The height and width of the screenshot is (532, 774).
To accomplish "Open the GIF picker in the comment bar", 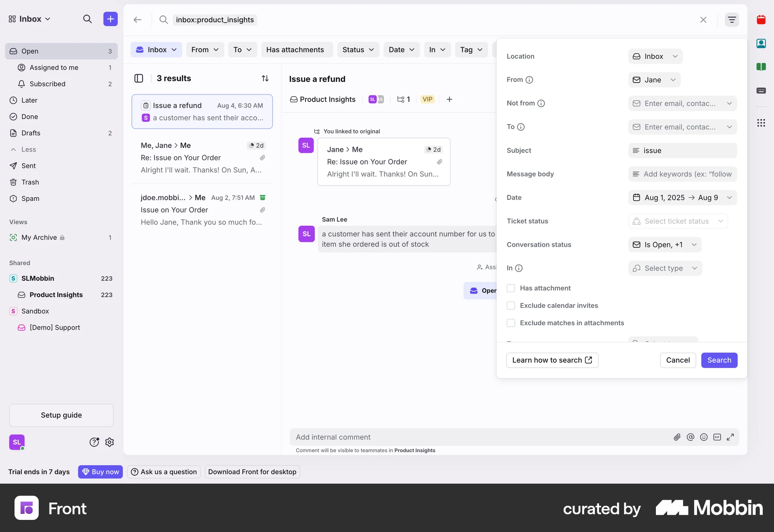I will pyautogui.click(x=718, y=437).
